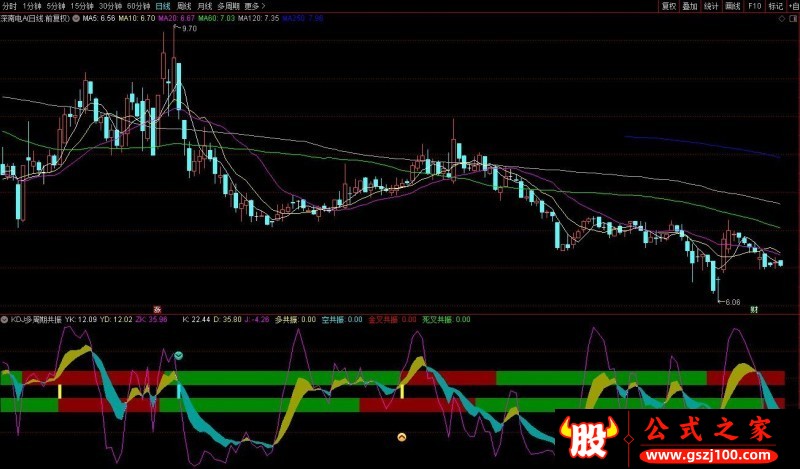Viewport: 800px width, 469px height.
Task: Select the 30分钟 period tab
Action: tap(110, 6)
